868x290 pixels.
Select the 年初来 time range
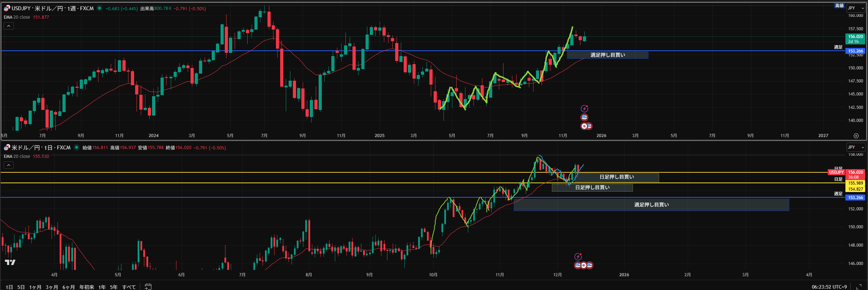point(86,287)
